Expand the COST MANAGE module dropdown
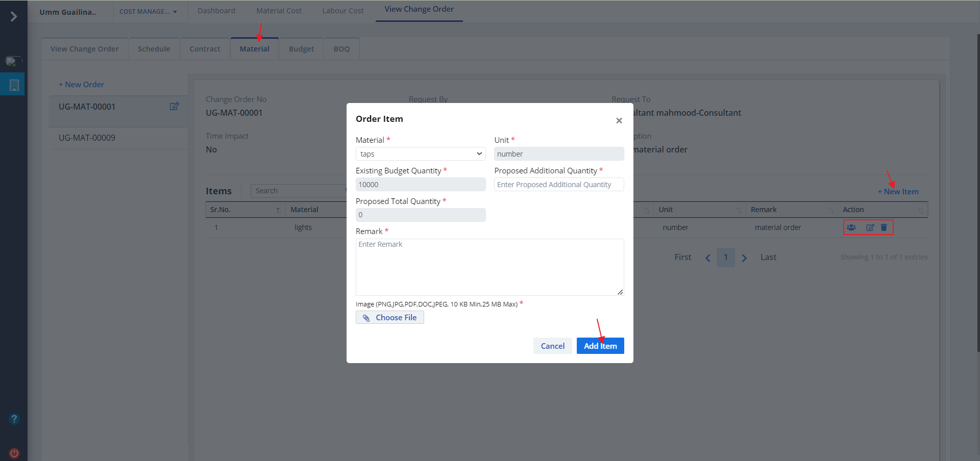 148,12
